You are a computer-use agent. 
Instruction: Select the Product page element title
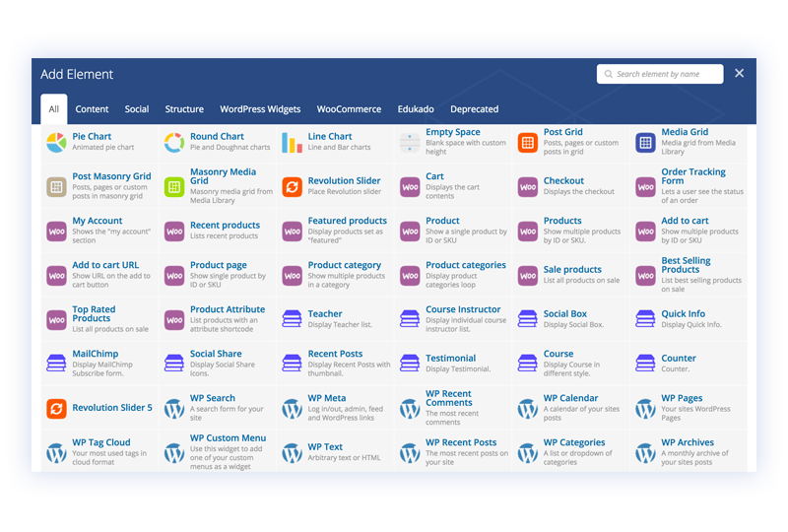pyautogui.click(x=218, y=265)
